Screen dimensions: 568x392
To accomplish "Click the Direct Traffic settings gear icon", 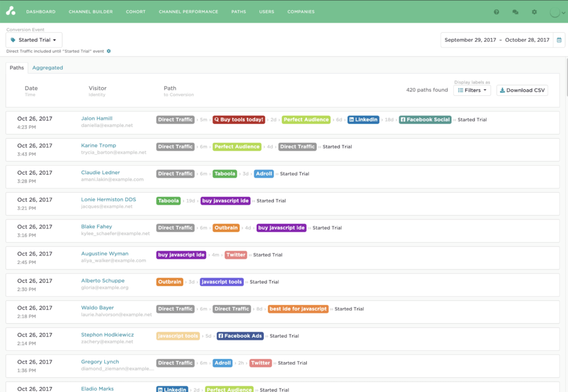I will (109, 51).
